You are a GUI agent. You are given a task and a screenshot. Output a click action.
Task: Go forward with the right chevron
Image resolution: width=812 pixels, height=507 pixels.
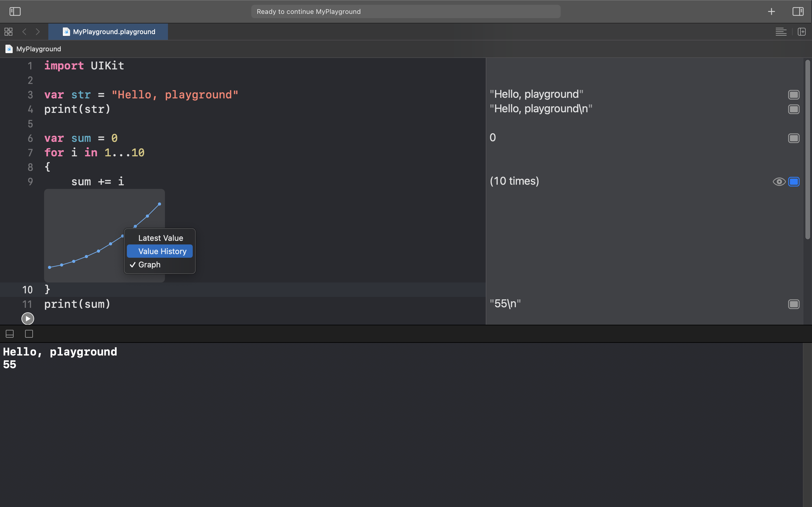pos(37,32)
